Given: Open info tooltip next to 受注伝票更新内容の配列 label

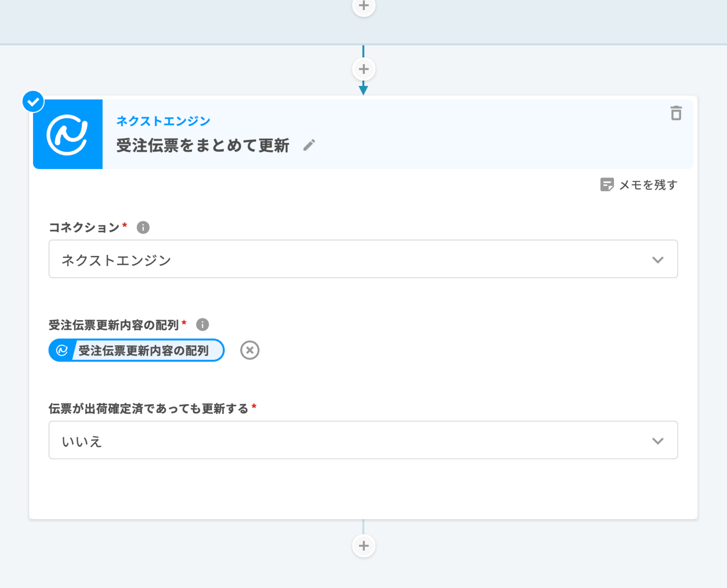Looking at the screenshot, I should point(202,324).
